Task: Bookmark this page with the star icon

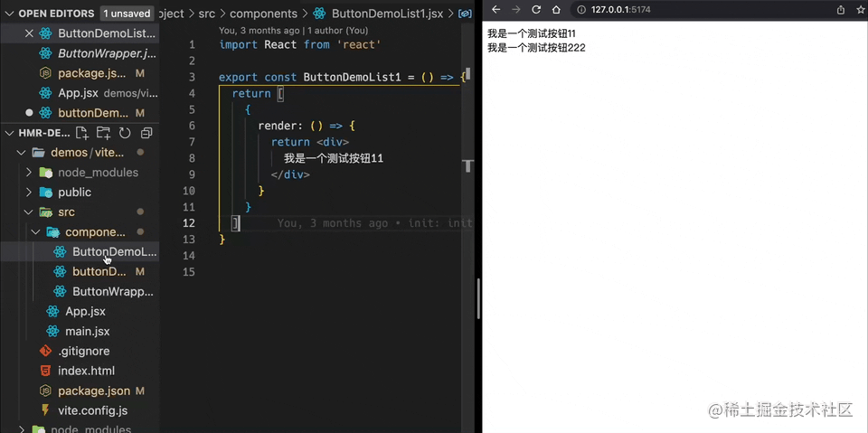Action: click(860, 10)
